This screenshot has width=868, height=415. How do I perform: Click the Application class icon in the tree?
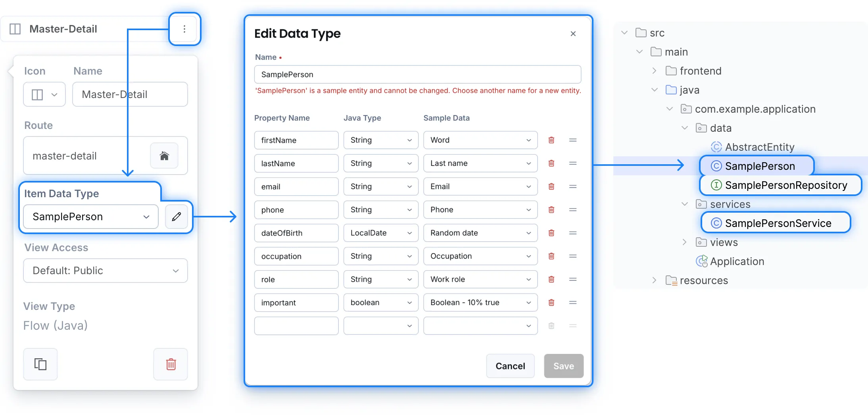[702, 261]
